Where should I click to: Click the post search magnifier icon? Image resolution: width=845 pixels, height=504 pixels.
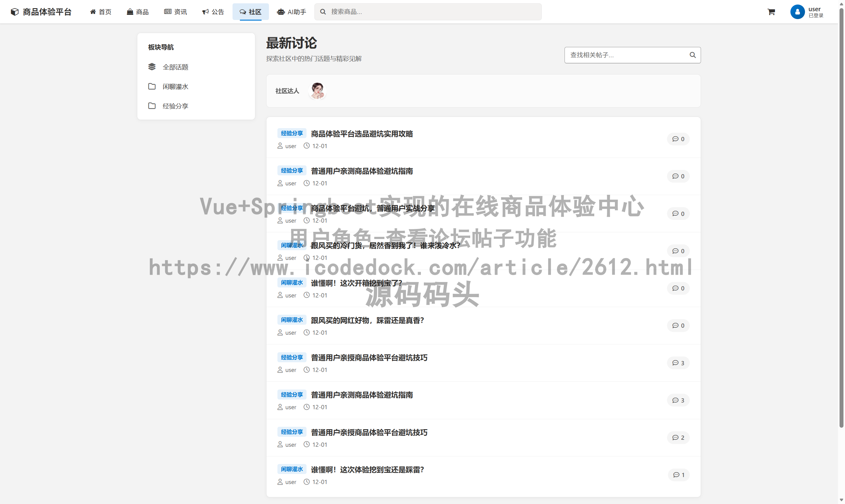[x=692, y=55]
